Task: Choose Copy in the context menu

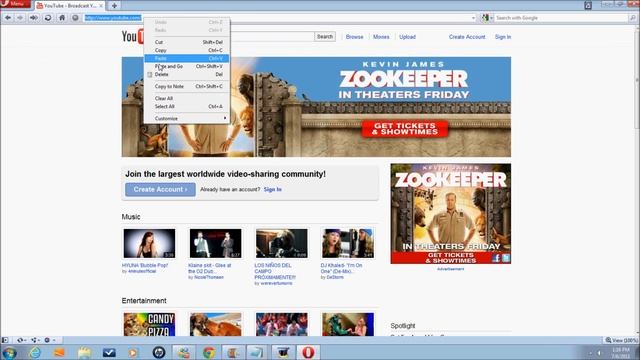Action: pos(187,50)
